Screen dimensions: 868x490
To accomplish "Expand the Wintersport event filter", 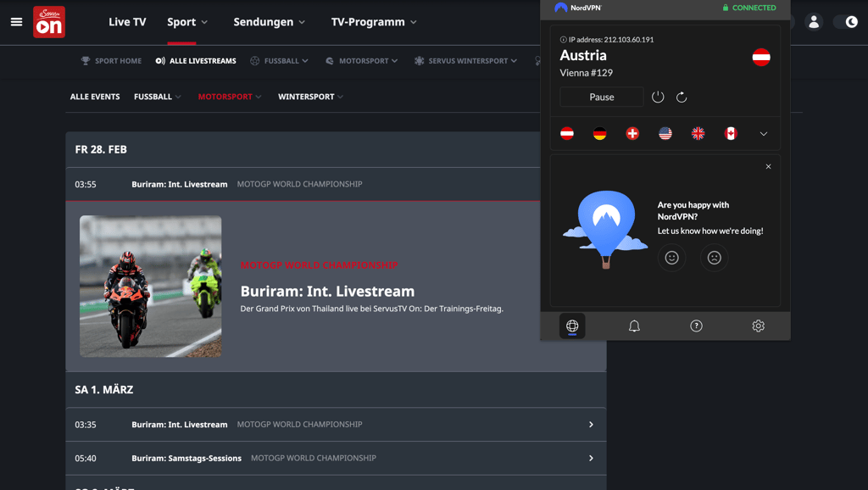I will pyautogui.click(x=310, y=97).
